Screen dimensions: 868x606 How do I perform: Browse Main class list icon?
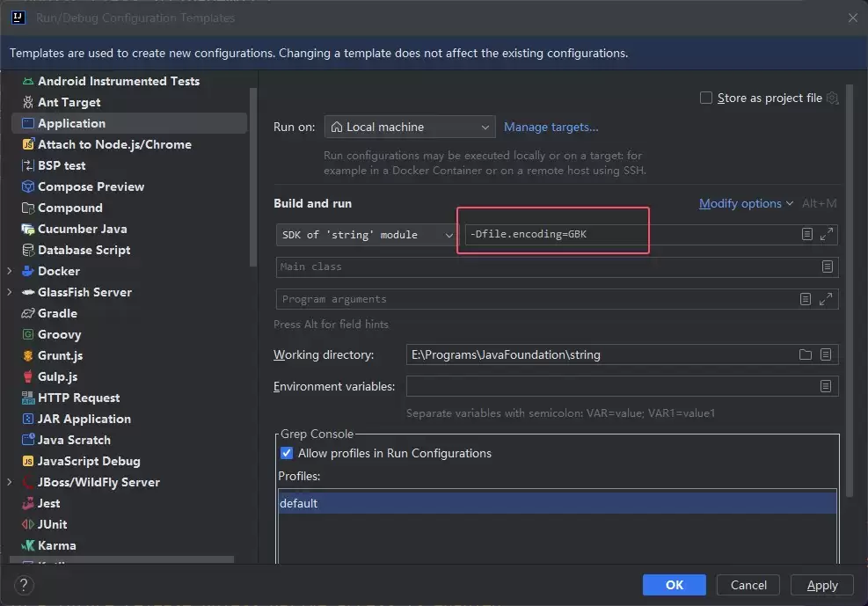tap(827, 266)
